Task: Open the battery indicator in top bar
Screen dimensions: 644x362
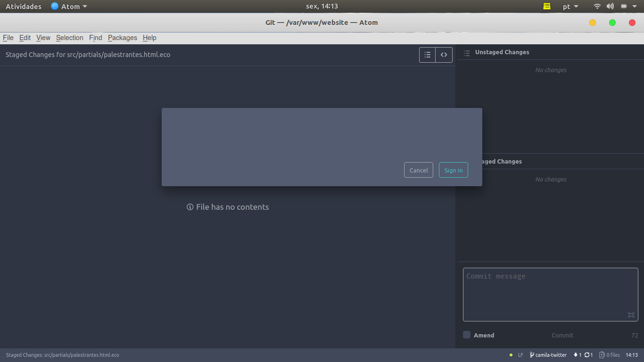Action: 624,7
